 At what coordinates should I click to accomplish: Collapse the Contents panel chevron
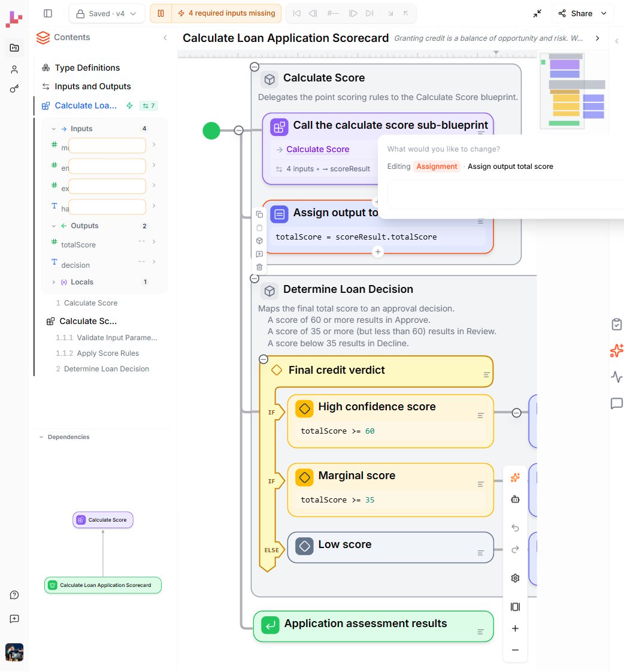tap(165, 38)
